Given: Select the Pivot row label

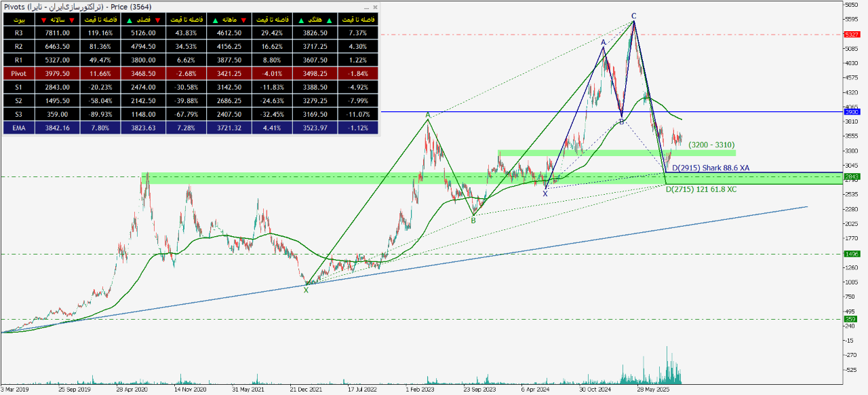Looking at the screenshot, I should (x=18, y=73).
